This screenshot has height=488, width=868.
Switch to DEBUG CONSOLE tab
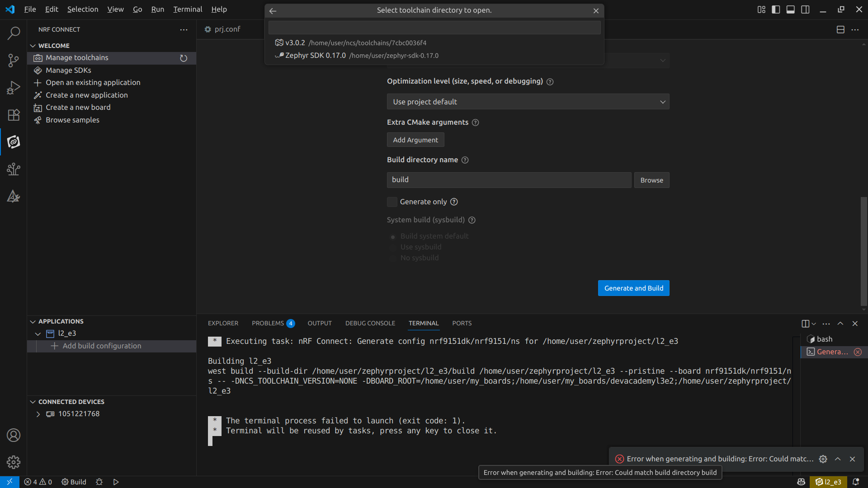coord(370,324)
